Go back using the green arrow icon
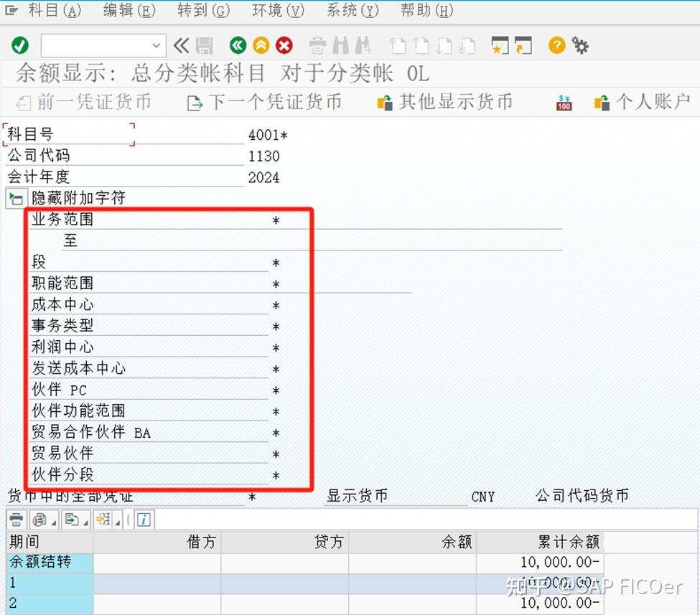The width and height of the screenshot is (700, 615). click(x=238, y=44)
